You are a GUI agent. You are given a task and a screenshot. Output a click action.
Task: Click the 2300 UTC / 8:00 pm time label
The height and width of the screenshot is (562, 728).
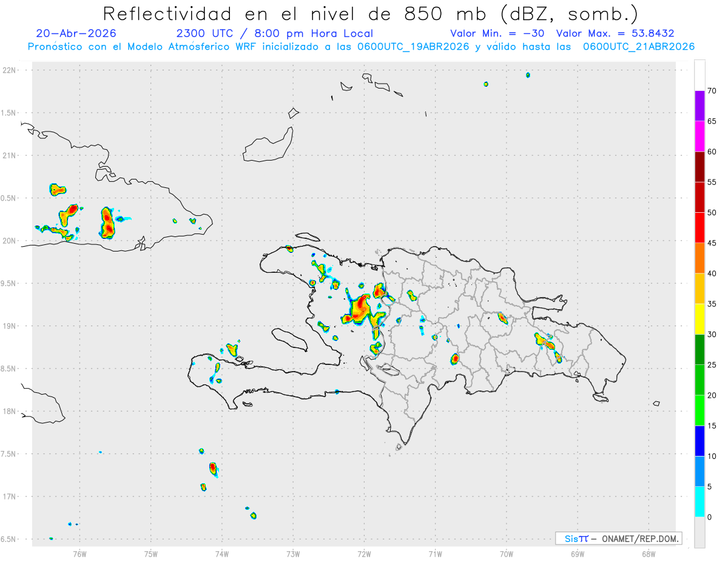274,33
